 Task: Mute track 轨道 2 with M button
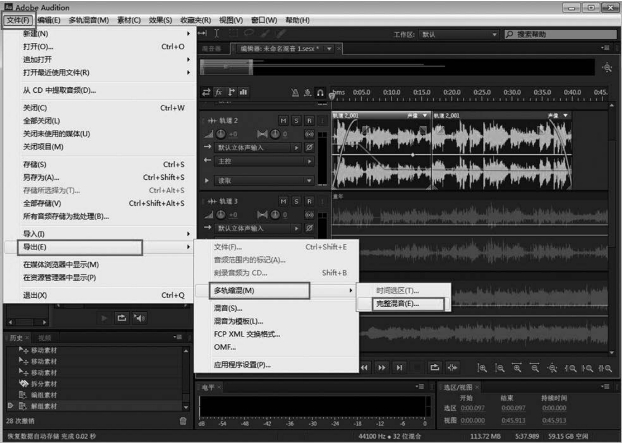(x=284, y=121)
